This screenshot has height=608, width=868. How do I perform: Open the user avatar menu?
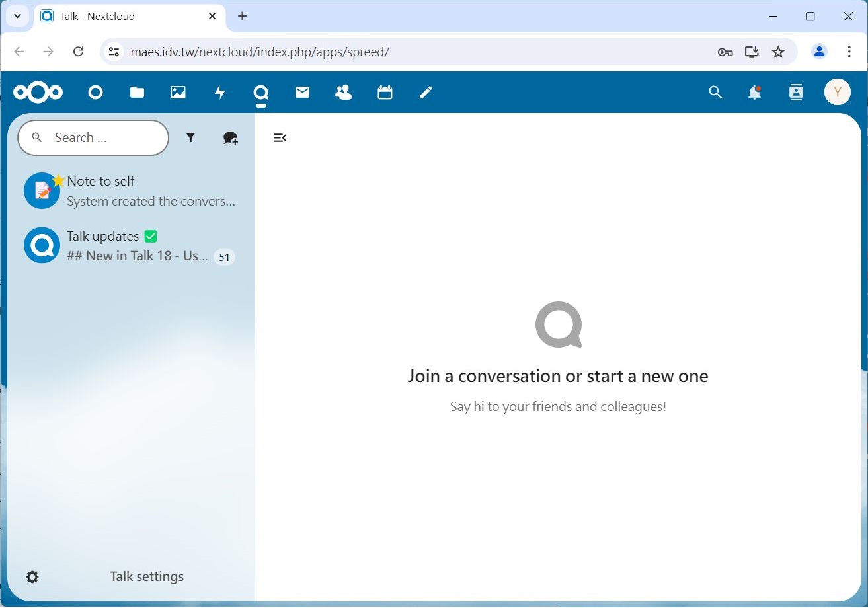click(x=837, y=93)
